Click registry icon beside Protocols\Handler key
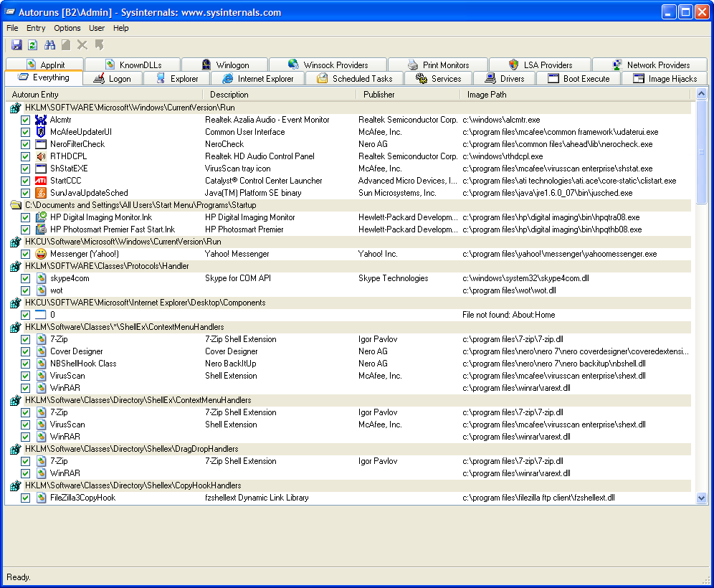The width and height of the screenshot is (714, 588). pos(16,266)
